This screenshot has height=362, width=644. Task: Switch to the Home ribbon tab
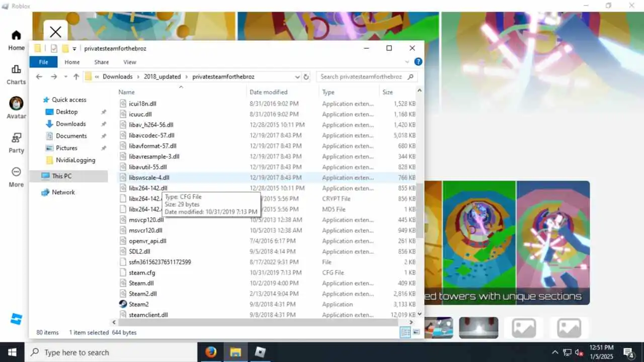[x=72, y=62]
